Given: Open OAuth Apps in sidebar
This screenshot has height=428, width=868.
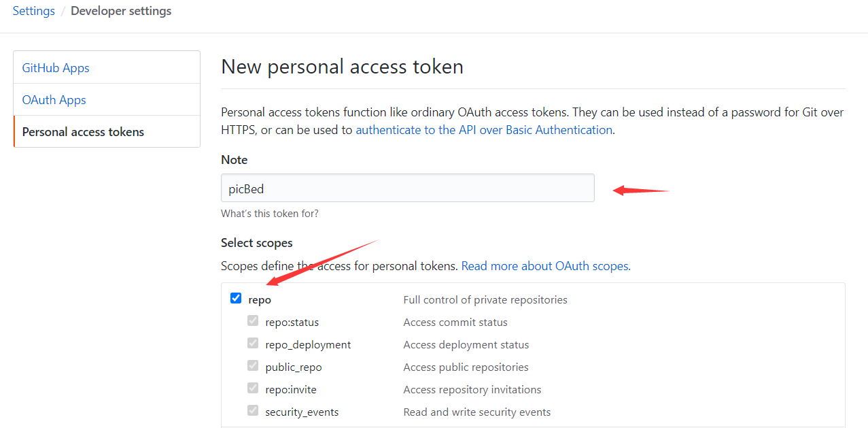Looking at the screenshot, I should [107, 99].
